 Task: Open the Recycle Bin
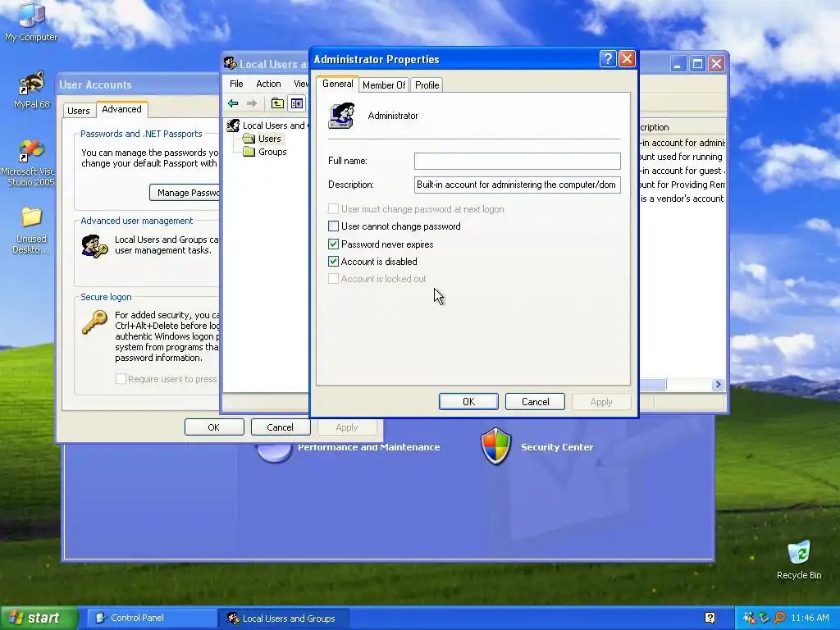pyautogui.click(x=799, y=559)
